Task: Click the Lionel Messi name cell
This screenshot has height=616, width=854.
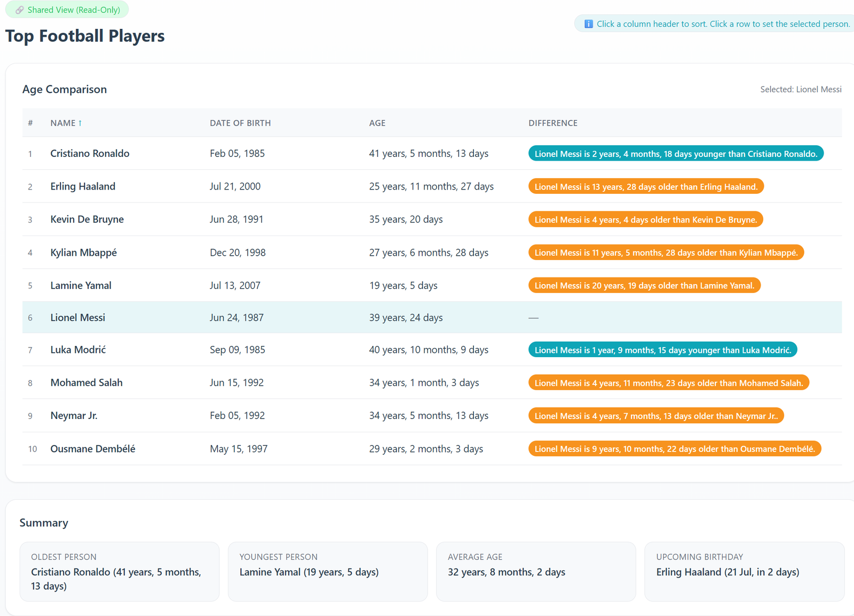Action: point(78,318)
